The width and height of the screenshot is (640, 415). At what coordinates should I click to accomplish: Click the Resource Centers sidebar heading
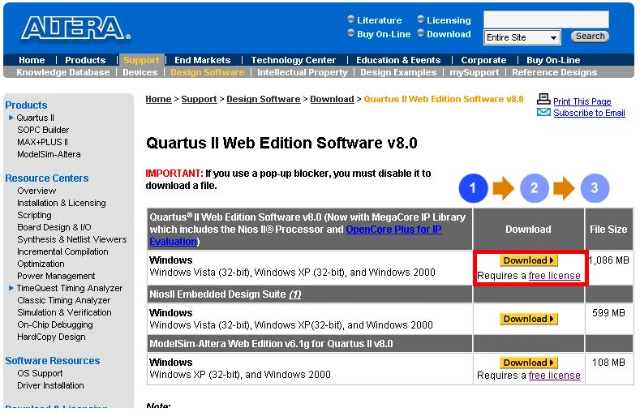click(x=47, y=178)
